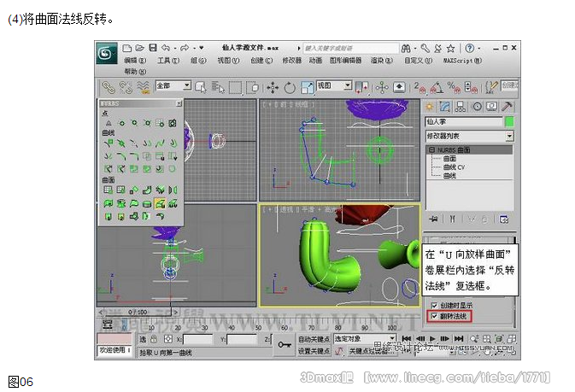This screenshot has height=392, width=575.
Task: Click the Unlink Selection broken-chain icon
Action: (126, 87)
